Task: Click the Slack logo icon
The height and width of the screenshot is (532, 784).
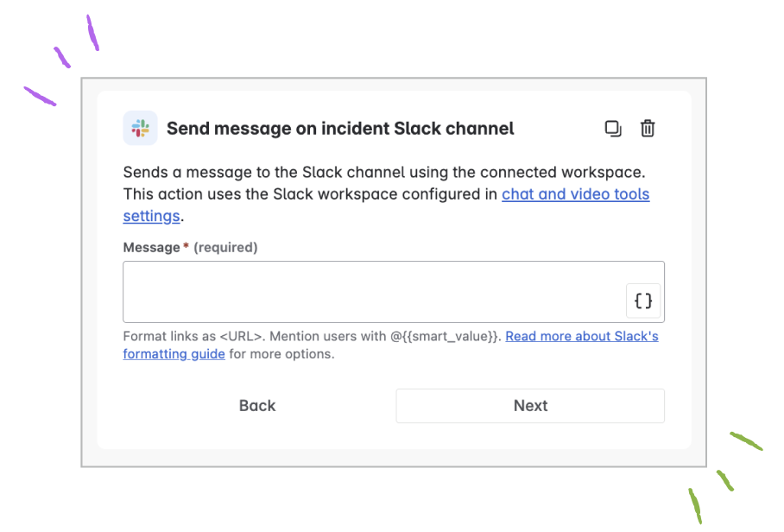Action: coord(140,128)
